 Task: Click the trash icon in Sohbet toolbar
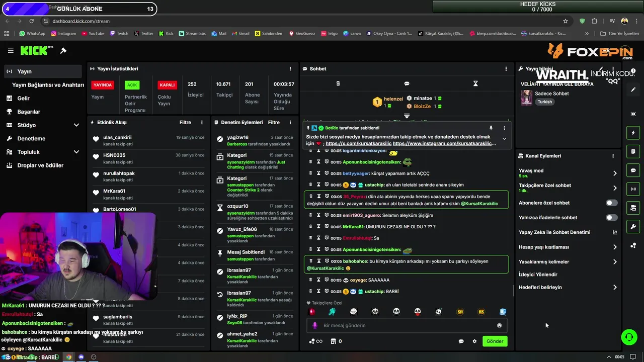pos(338,83)
